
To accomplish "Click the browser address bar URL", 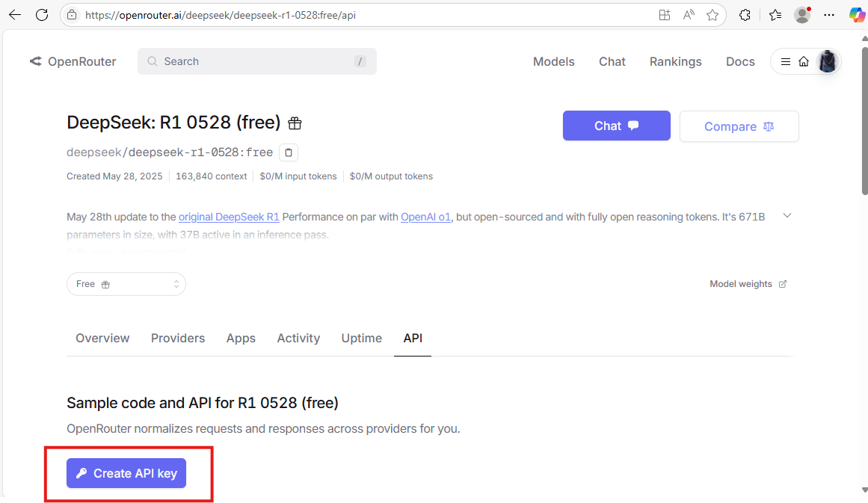I will click(x=221, y=15).
